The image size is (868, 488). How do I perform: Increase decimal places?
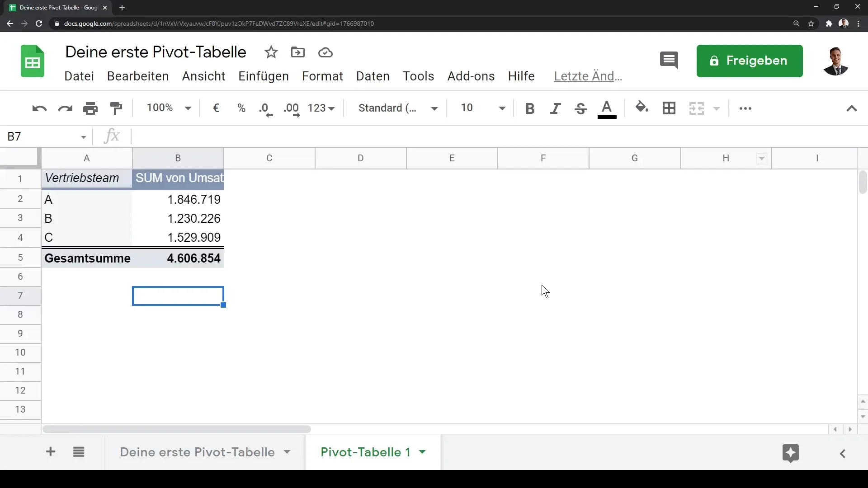[292, 109]
